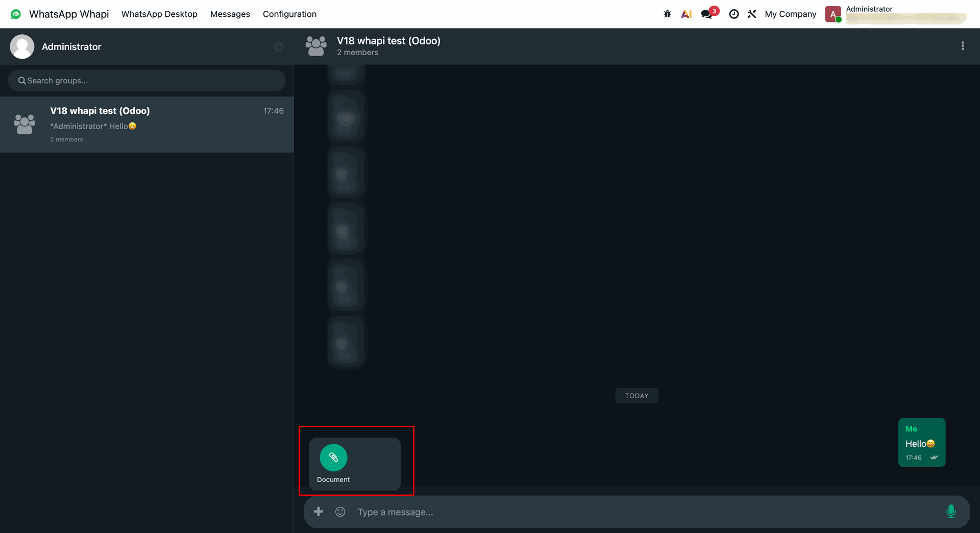This screenshot has width=980, height=533.
Task: Click the 2 members text in chat header
Action: pos(357,53)
